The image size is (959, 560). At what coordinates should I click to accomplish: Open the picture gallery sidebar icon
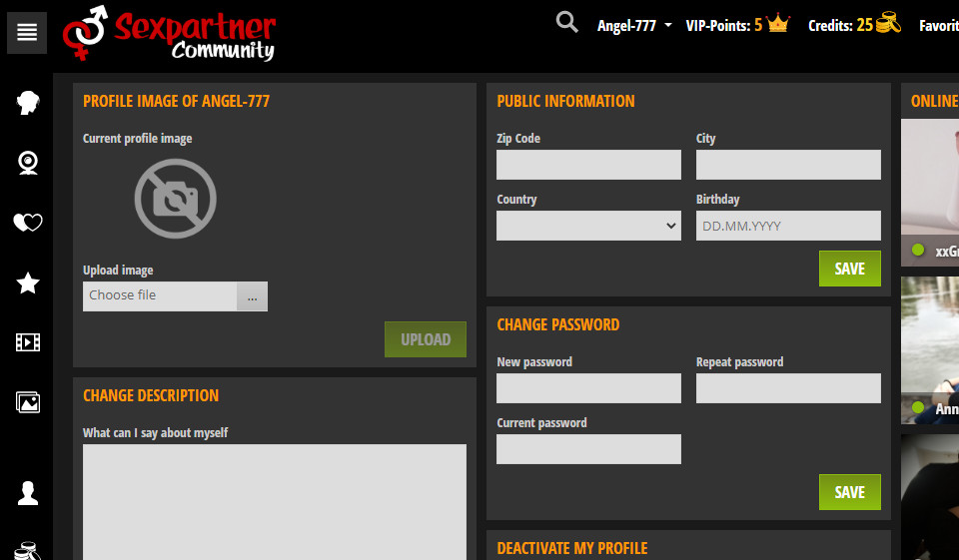tap(28, 403)
